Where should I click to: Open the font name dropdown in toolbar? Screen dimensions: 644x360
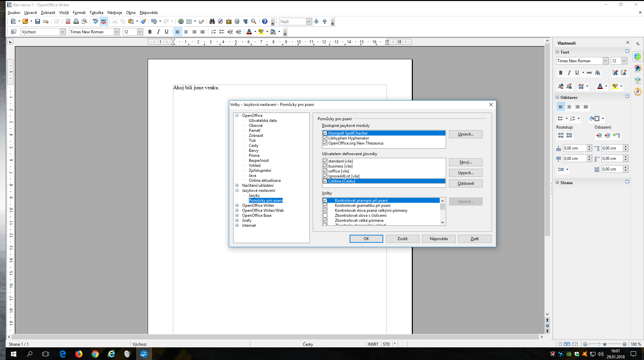click(116, 32)
